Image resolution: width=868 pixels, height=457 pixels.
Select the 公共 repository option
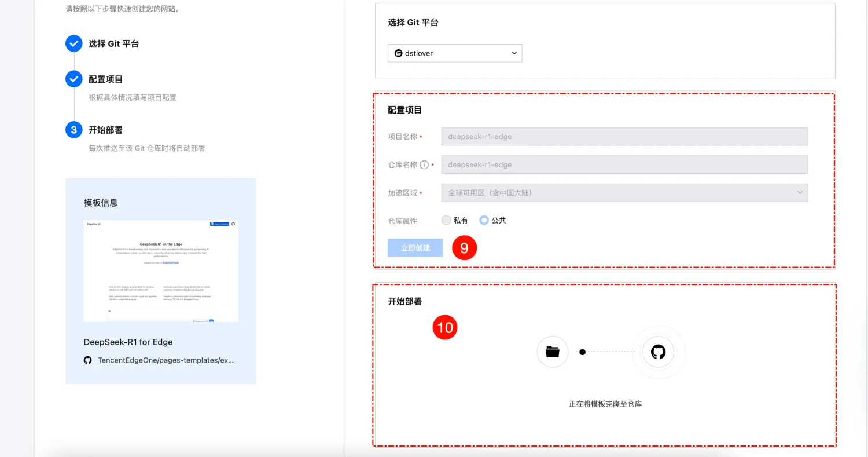click(x=484, y=220)
